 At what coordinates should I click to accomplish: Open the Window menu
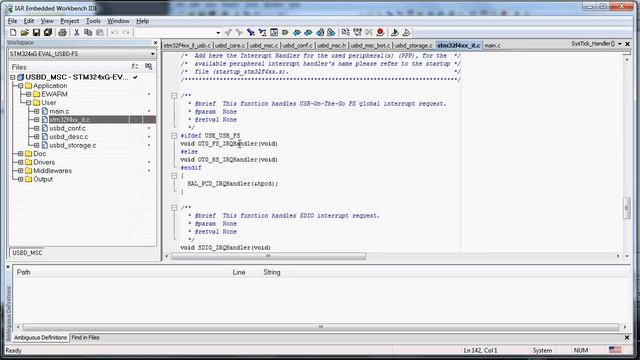point(118,21)
